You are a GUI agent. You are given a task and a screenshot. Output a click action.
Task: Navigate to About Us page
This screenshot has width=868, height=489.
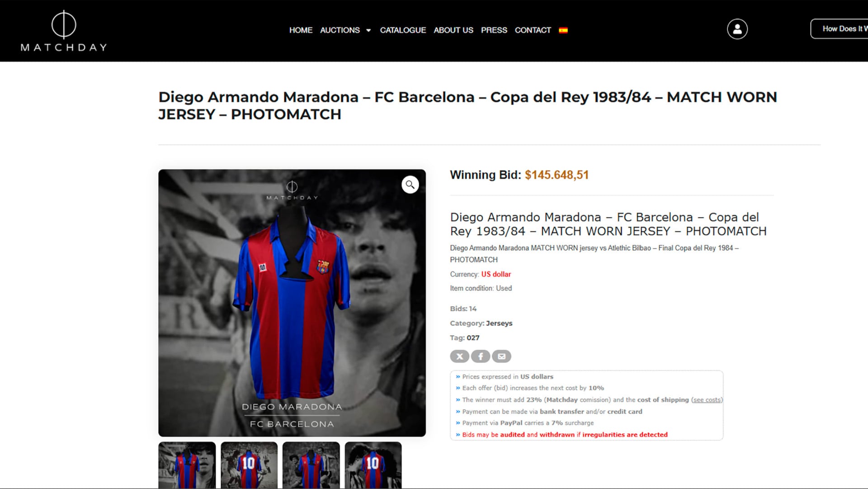coord(453,30)
